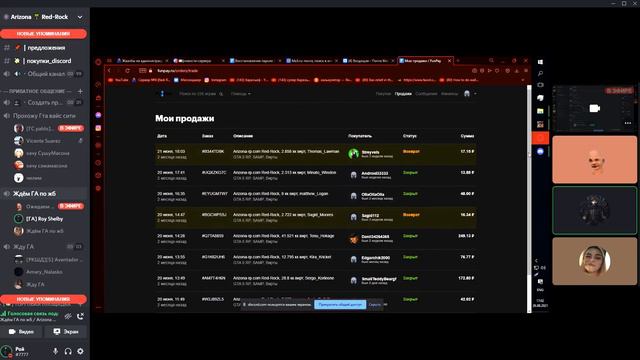Click Скрыть in the screen sharing bar
Viewport: 640px width, 360px height.
pyautogui.click(x=374, y=304)
